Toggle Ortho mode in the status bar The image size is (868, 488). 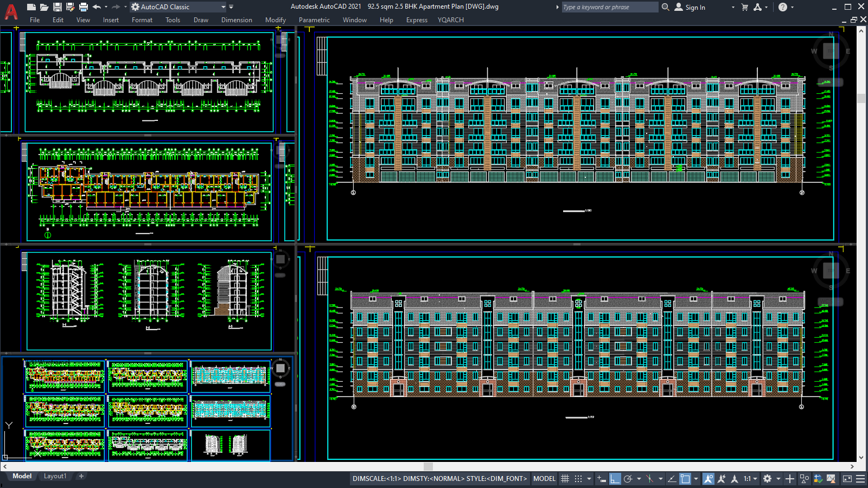[x=615, y=479]
